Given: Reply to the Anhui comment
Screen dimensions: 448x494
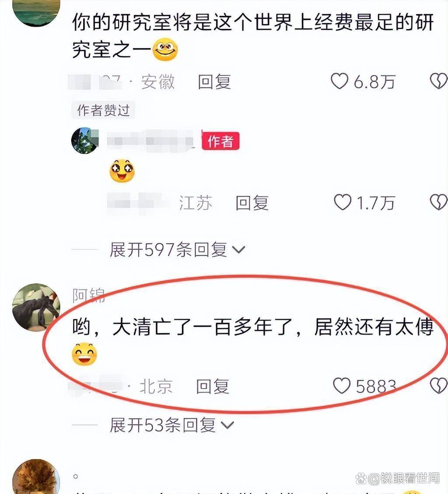Looking at the screenshot, I should [214, 82].
